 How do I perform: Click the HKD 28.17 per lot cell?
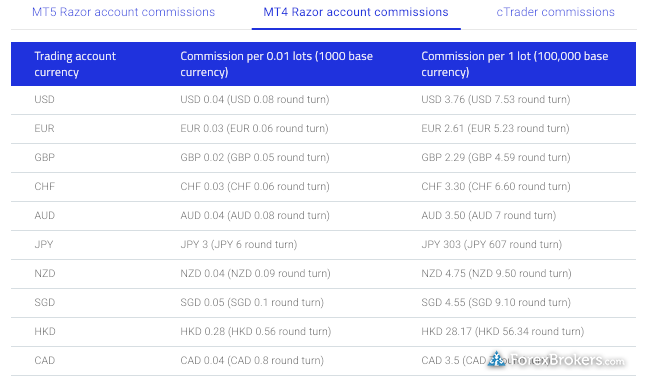pyautogui.click(x=502, y=331)
